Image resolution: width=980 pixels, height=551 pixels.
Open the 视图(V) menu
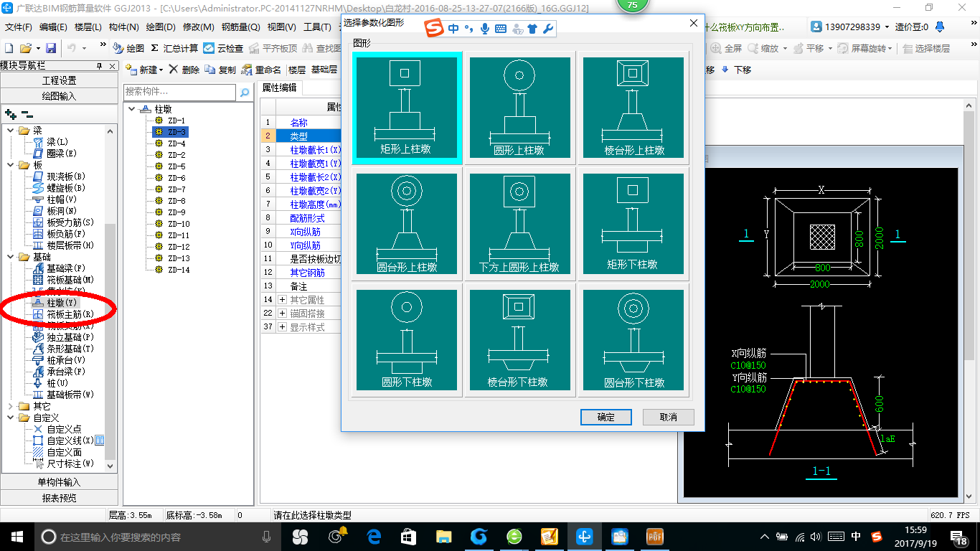click(281, 27)
